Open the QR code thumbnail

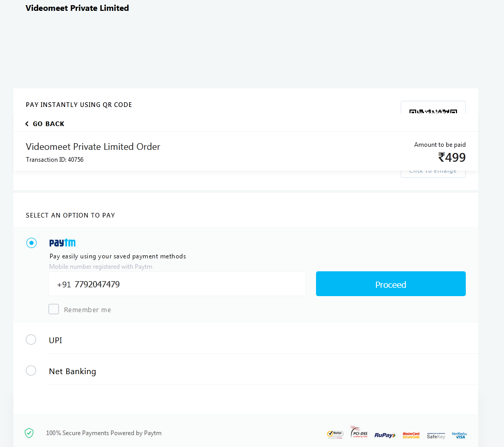pyautogui.click(x=433, y=110)
